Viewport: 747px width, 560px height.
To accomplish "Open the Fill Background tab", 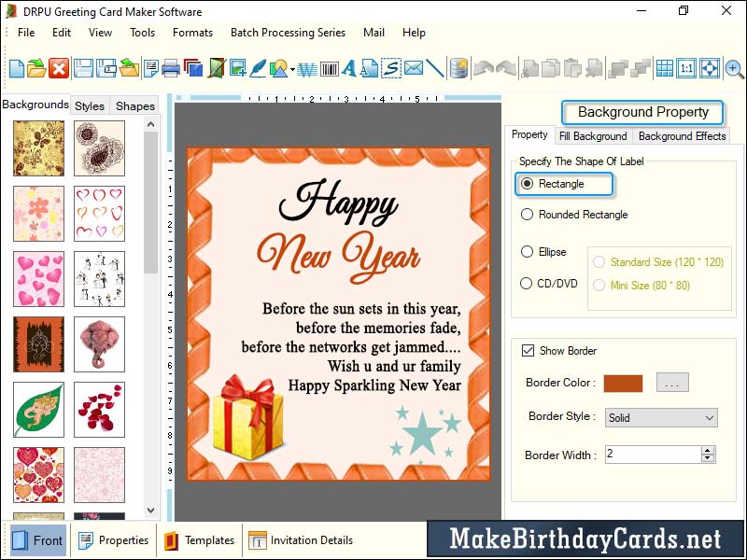I will [593, 135].
